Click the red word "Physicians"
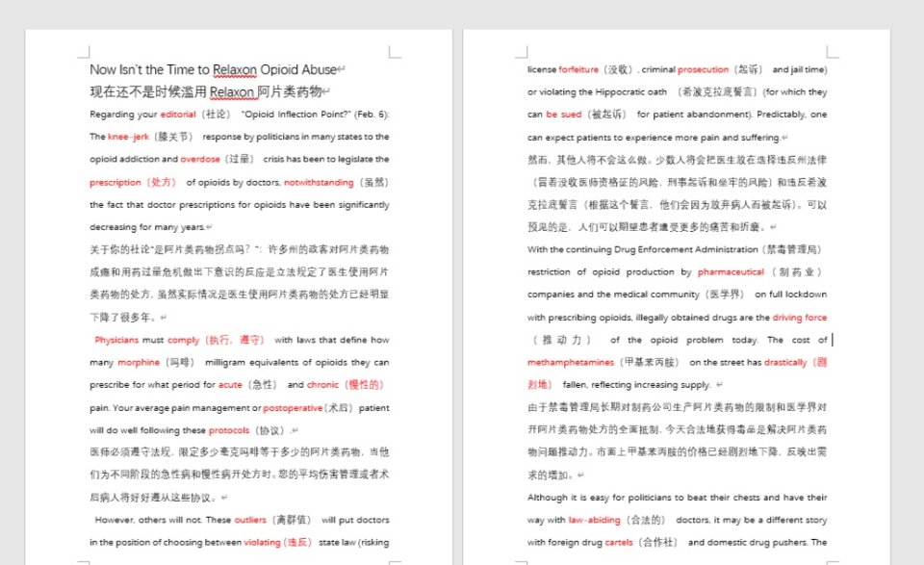Screen dimensions: 924x565 click(116, 340)
